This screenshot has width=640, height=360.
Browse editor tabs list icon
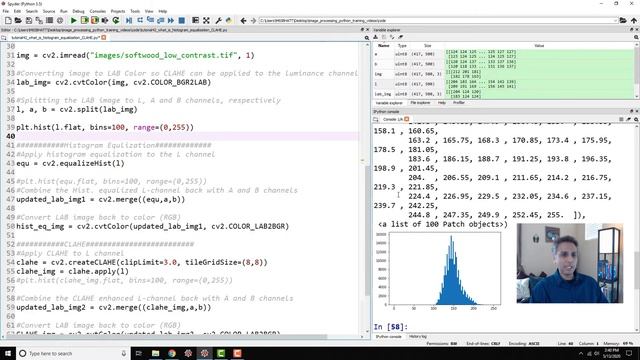[4, 38]
